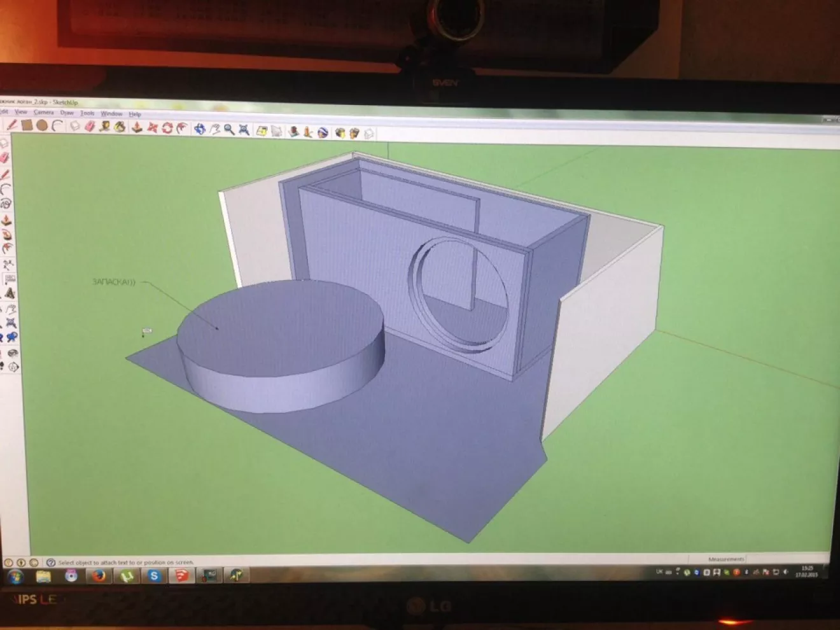Select 3D Text tool in left tool set
This screenshot has height=630, width=840.
pyautogui.click(x=10, y=293)
